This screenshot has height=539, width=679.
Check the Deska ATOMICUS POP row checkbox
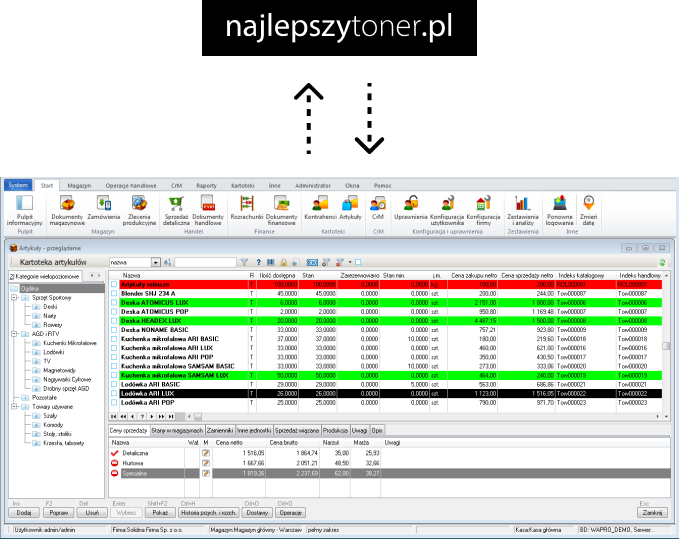tap(115, 311)
